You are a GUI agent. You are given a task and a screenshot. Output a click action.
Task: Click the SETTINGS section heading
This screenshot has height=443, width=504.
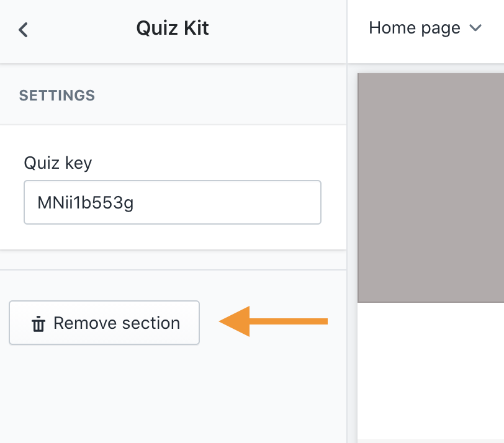(57, 96)
